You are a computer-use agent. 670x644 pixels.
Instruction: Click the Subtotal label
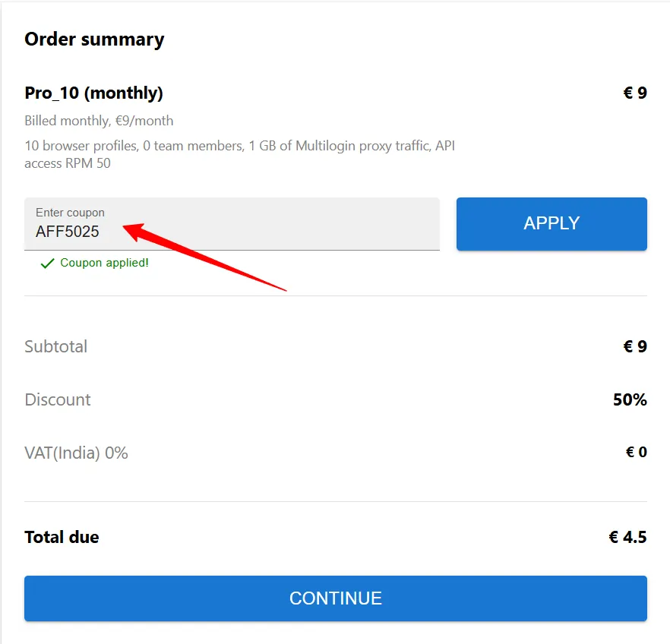coord(55,346)
